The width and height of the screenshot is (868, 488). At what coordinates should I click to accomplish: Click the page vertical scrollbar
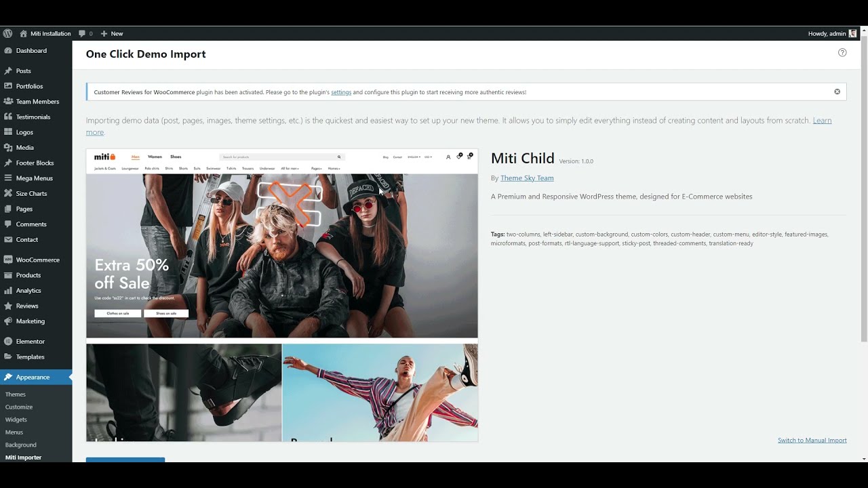[x=864, y=190]
